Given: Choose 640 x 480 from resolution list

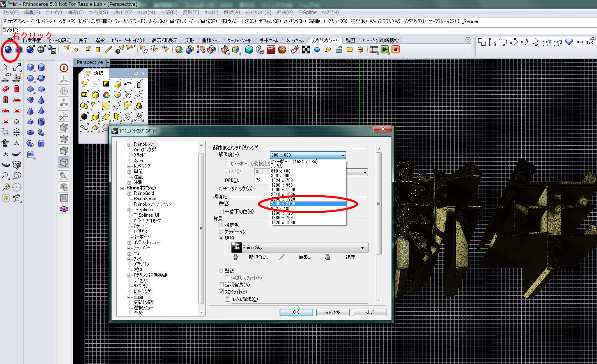Looking at the screenshot, I should [x=308, y=171].
